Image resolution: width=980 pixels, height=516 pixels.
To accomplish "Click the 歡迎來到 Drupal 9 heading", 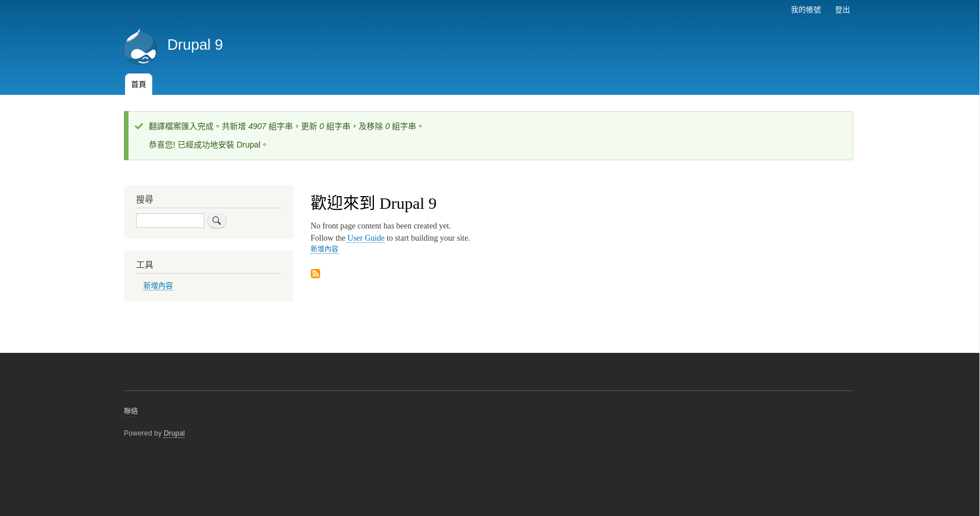I will [373, 203].
